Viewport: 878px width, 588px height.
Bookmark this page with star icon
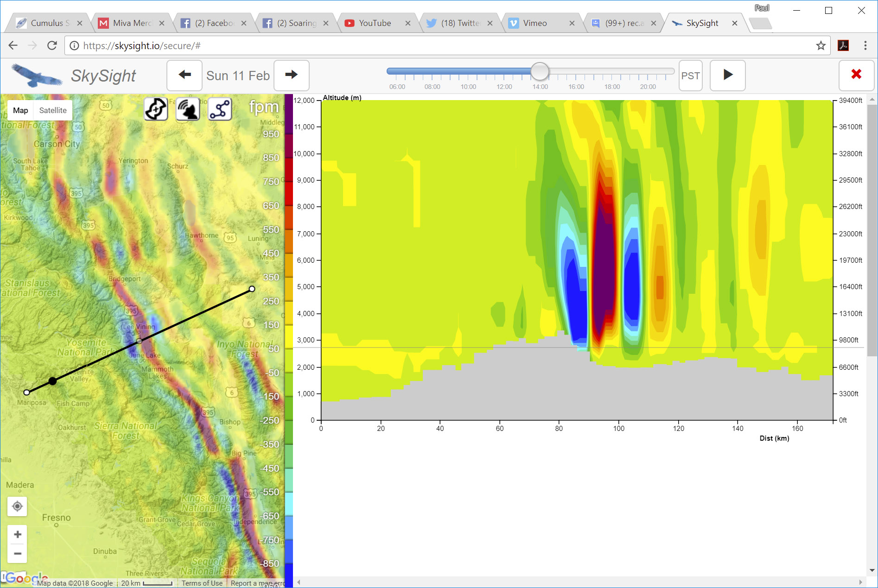coord(821,45)
